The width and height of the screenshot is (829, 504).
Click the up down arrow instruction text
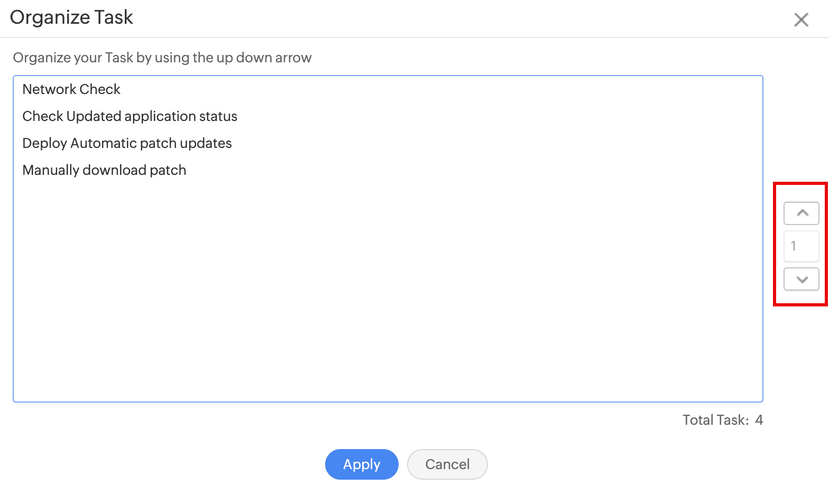(x=162, y=58)
